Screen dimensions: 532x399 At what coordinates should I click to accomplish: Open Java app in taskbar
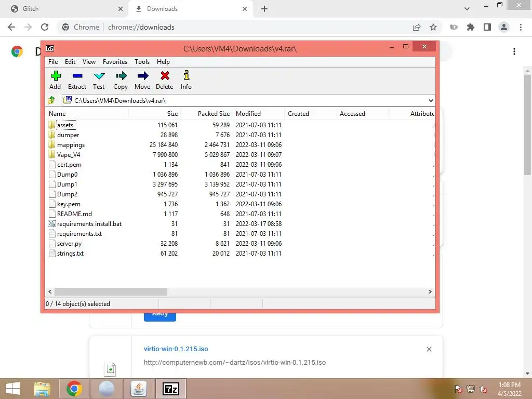pos(138,389)
